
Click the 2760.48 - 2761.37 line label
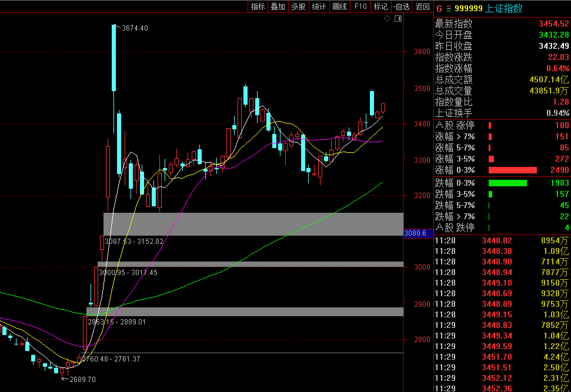(x=111, y=359)
